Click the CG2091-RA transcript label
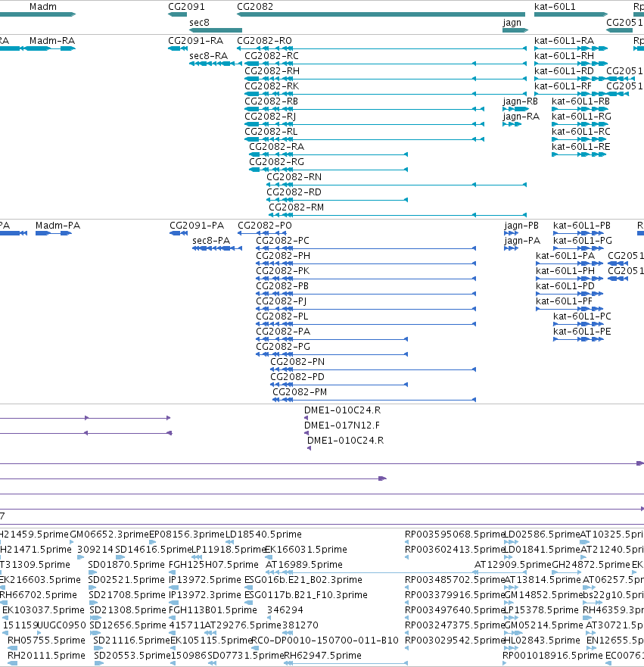Image resolution: width=644 pixels, height=667 pixels. coord(195,41)
